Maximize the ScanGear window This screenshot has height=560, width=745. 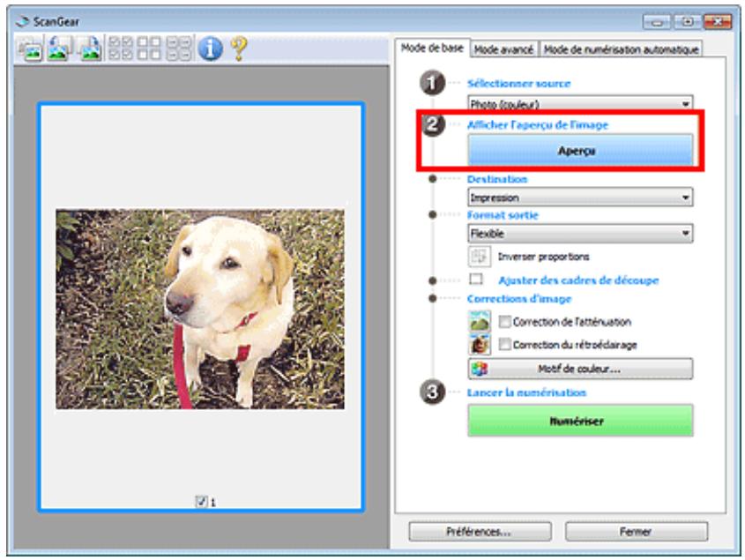(x=687, y=21)
